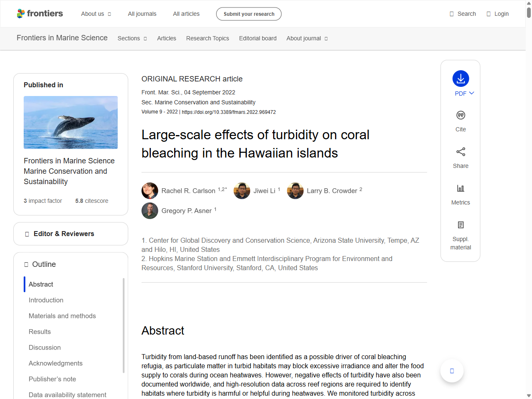The height and width of the screenshot is (399, 532).
Task: Jump to the Discussion section in the outline
Action: pyautogui.click(x=44, y=347)
